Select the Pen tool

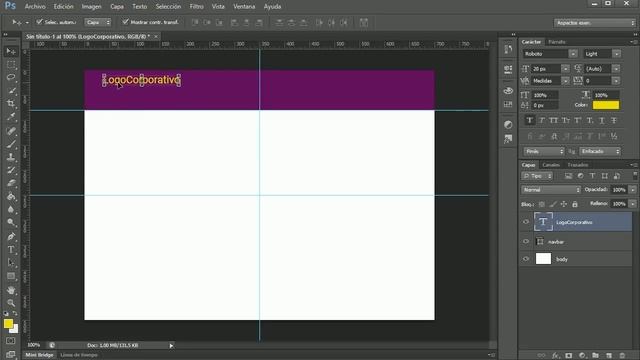pos(11,236)
